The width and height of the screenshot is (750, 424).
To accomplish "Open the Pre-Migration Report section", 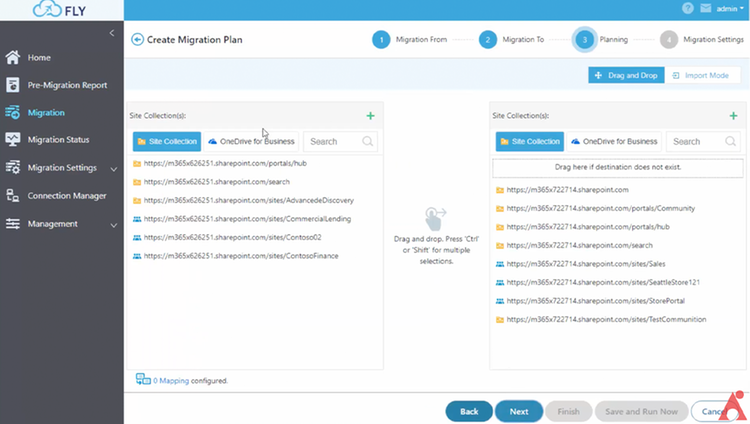I will pos(67,85).
